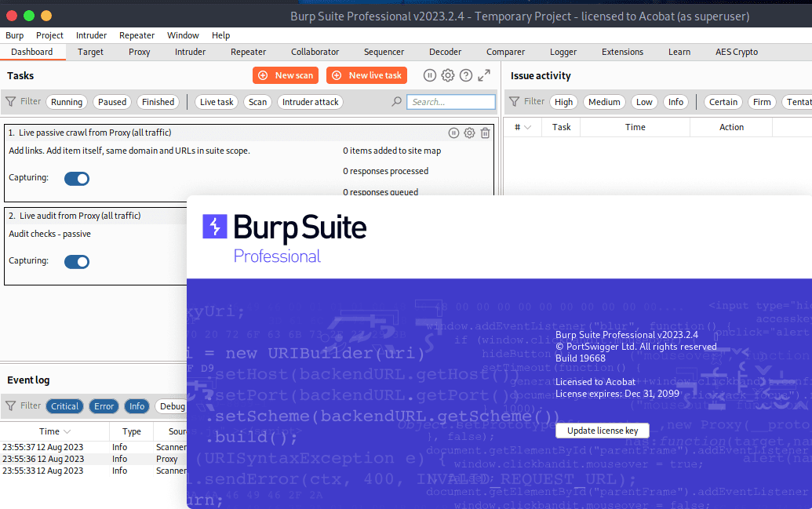Screen dimensions: 812x509
Task: Toggle the Firm confidence filter
Action: [x=762, y=102]
